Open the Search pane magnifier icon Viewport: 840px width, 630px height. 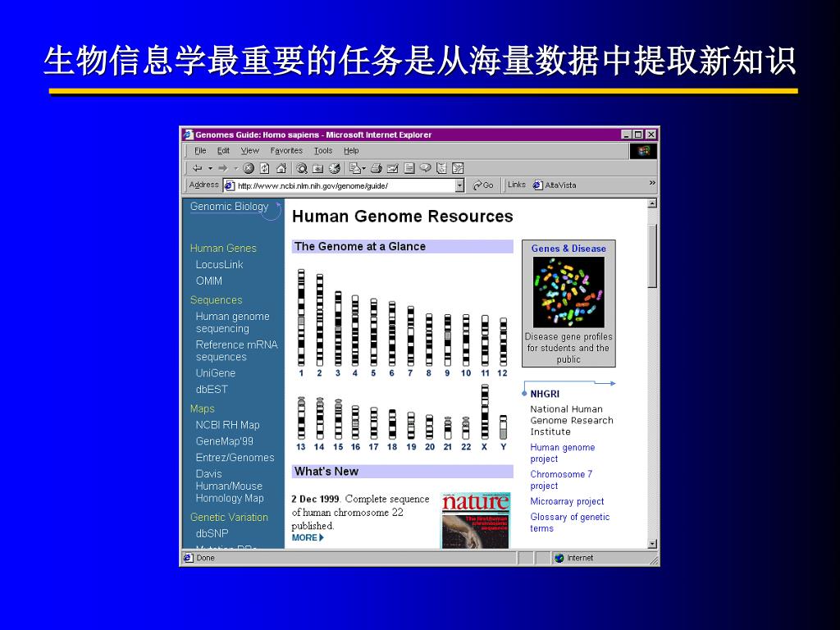pos(302,168)
